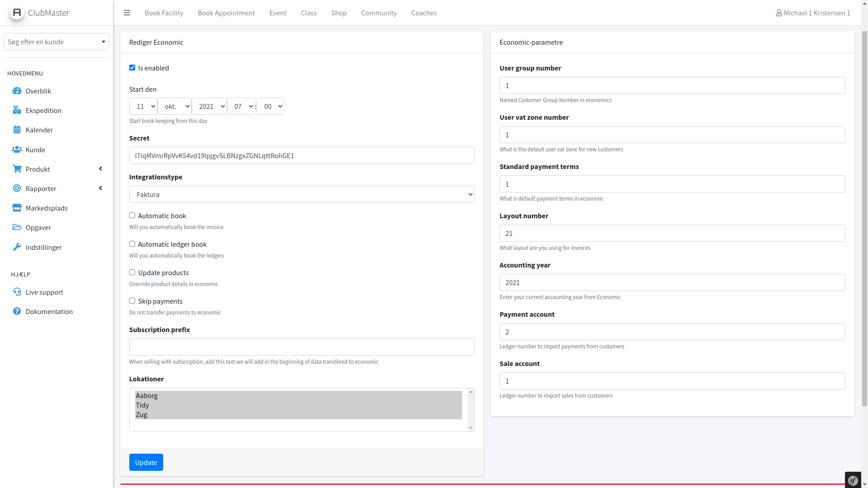This screenshot has width=868, height=488.
Task: Enable the Automatic book checkbox
Action: click(x=132, y=216)
